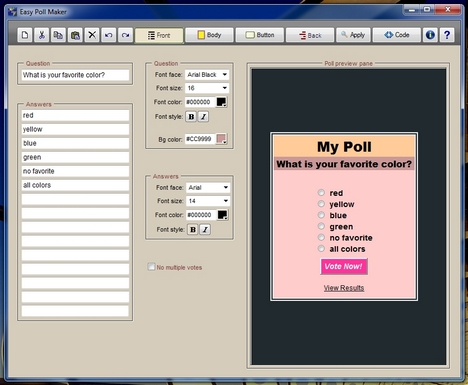
Task: Toggle italic in Question font style
Action: point(204,117)
